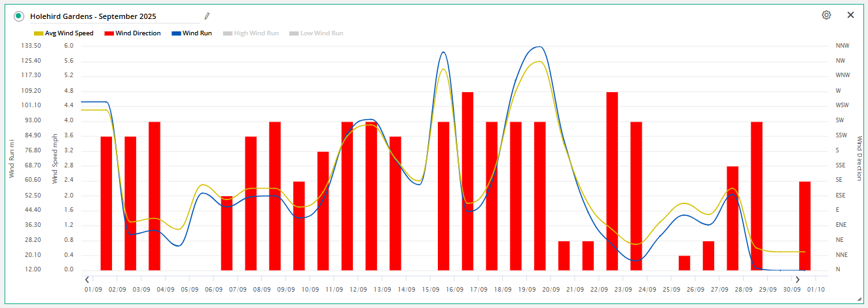Click the yellow Avg Wind Speed colour swatch

[x=38, y=33]
